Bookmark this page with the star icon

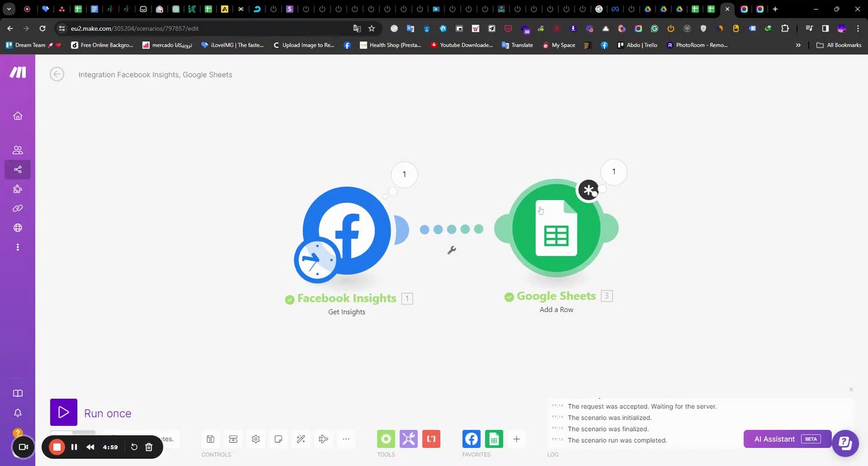tap(372, 28)
